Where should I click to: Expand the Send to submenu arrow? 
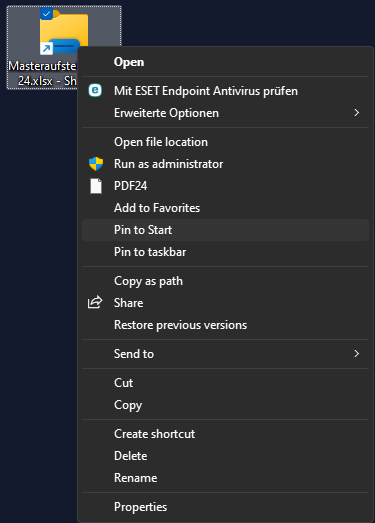tap(357, 354)
